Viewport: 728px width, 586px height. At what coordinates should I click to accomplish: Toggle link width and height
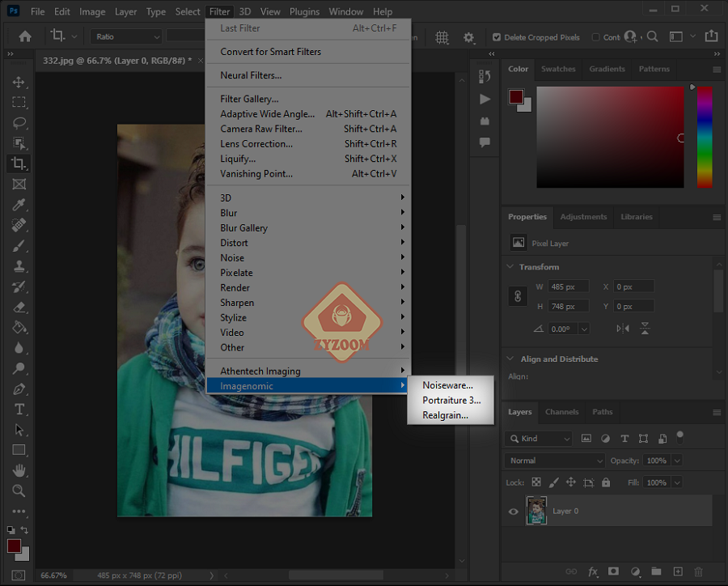pos(518,296)
